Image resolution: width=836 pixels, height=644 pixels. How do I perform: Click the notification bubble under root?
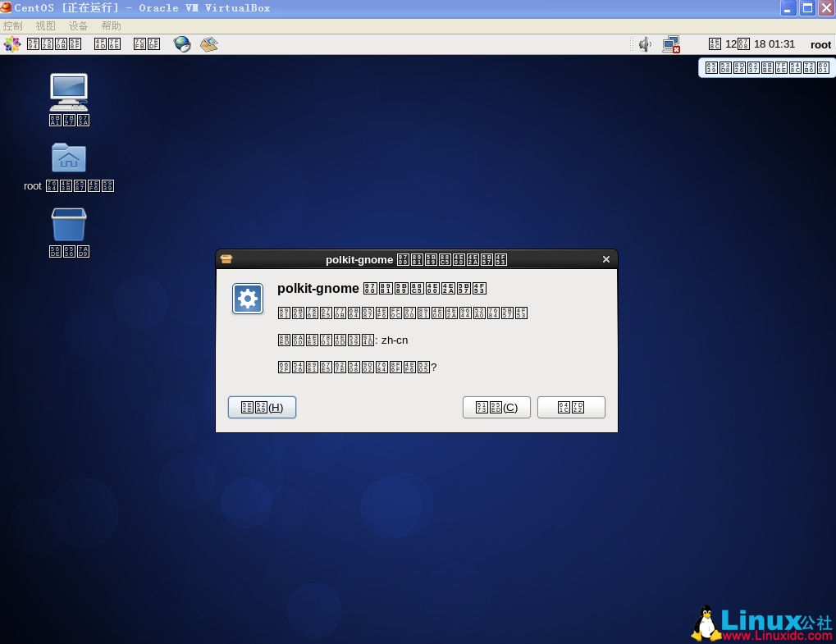tap(766, 68)
